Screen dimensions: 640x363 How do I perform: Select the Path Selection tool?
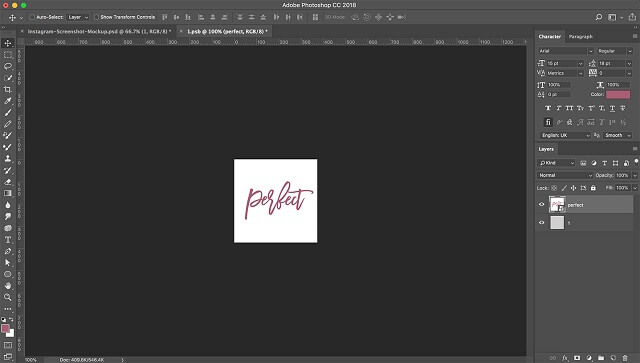coord(8,263)
